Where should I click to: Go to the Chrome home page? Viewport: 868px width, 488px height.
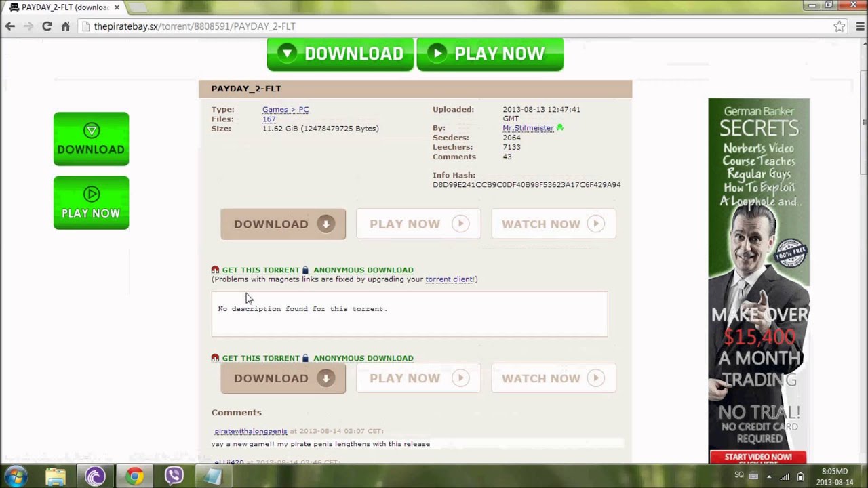click(66, 26)
